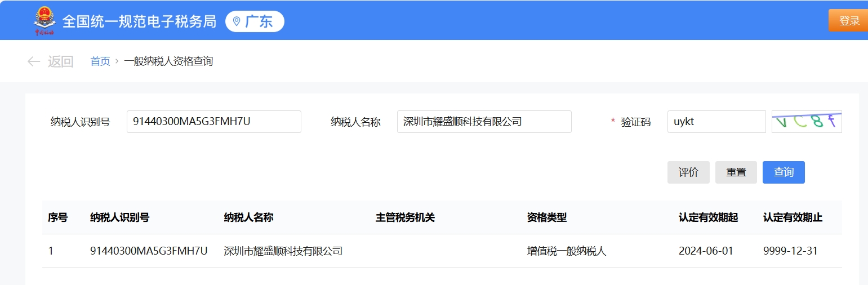
Task: Click the 全国统一规范电子税务局 site title
Action: tap(139, 21)
